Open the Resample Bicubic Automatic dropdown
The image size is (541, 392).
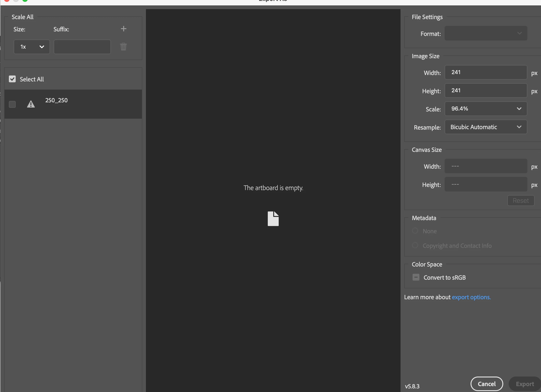[486, 127]
